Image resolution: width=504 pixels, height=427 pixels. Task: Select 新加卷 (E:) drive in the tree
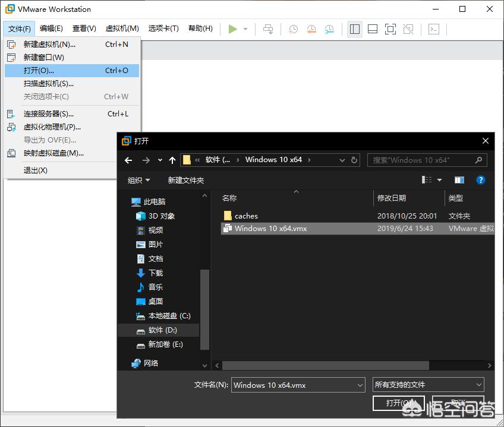160,344
